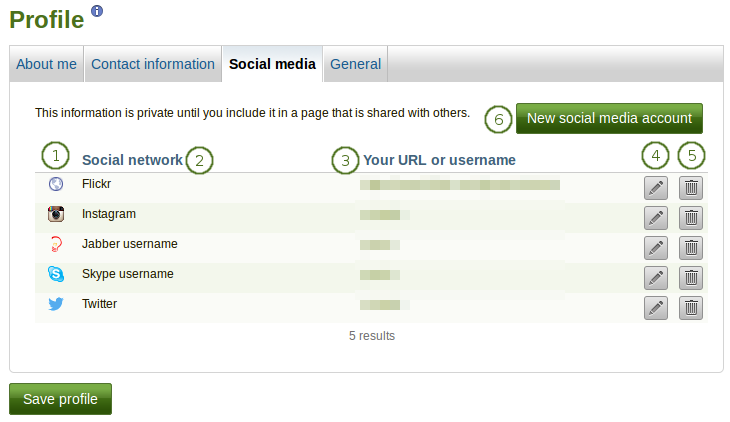Screen dimensions: 730x422
Task: Delete the Instagram account entry
Action: 691,217
